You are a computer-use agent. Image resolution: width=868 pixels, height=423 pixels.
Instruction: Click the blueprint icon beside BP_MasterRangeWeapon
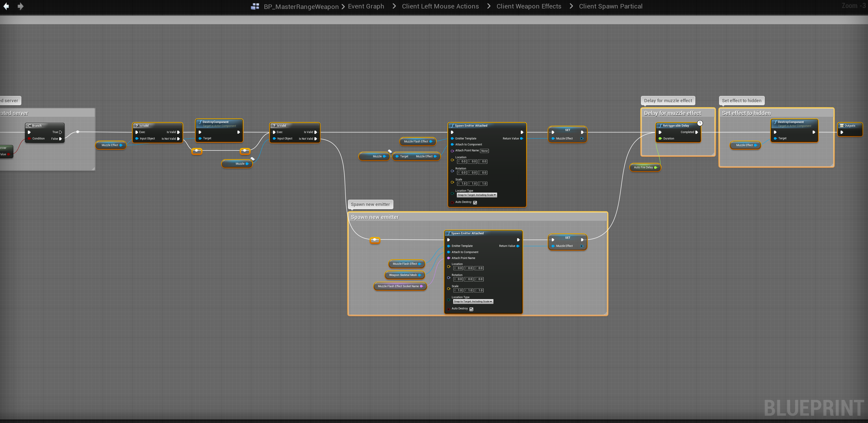coord(255,6)
